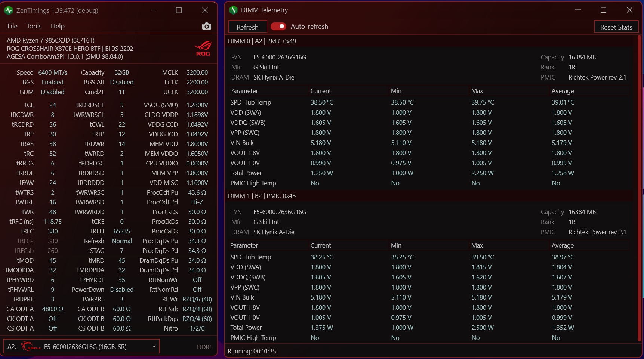
Task: Click the MEM VDDQ value 1.6050V
Action: pos(197,154)
